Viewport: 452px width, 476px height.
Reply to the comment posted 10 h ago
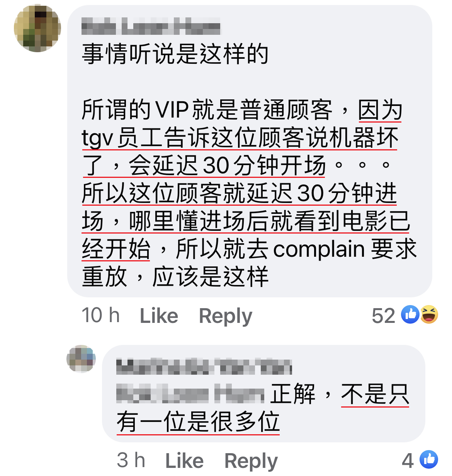point(225,316)
